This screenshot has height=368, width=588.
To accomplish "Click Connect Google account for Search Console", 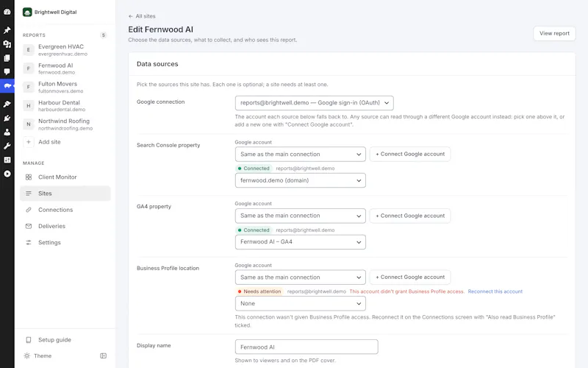I will (410, 154).
